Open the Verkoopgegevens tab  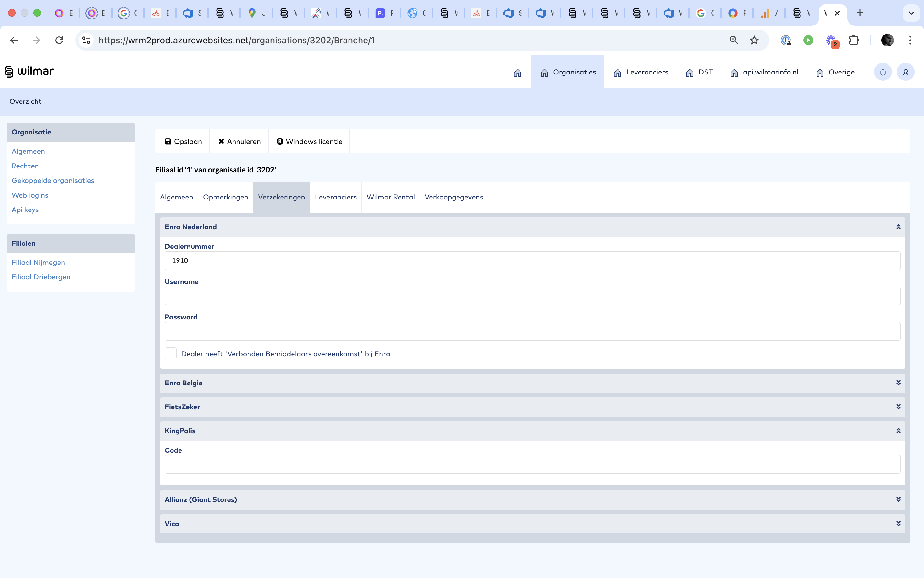(454, 197)
